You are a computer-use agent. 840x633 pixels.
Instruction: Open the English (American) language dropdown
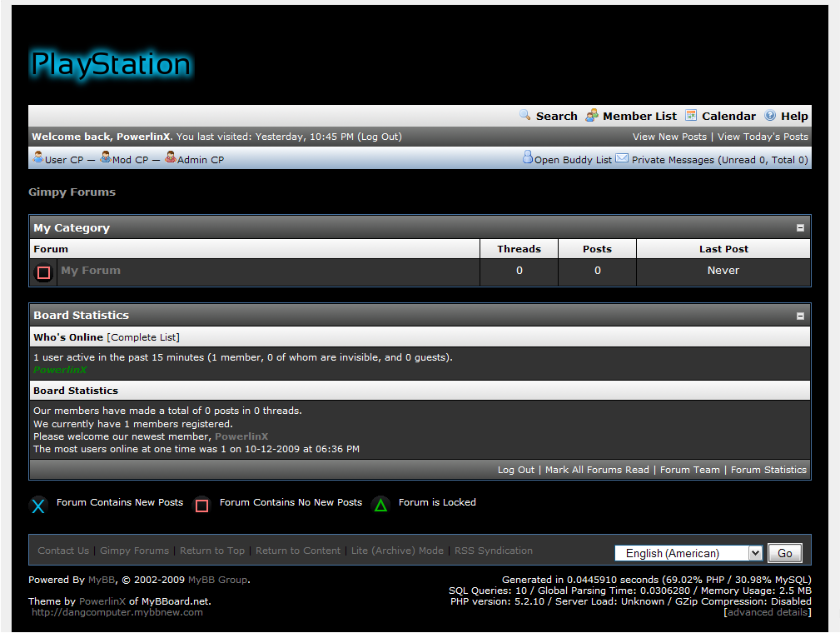688,553
